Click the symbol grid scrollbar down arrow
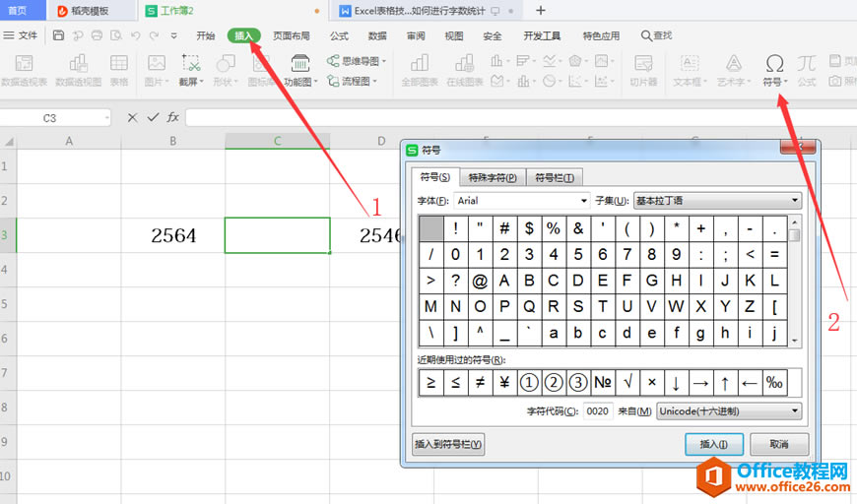Screen dimensions: 857x504 tap(795, 341)
